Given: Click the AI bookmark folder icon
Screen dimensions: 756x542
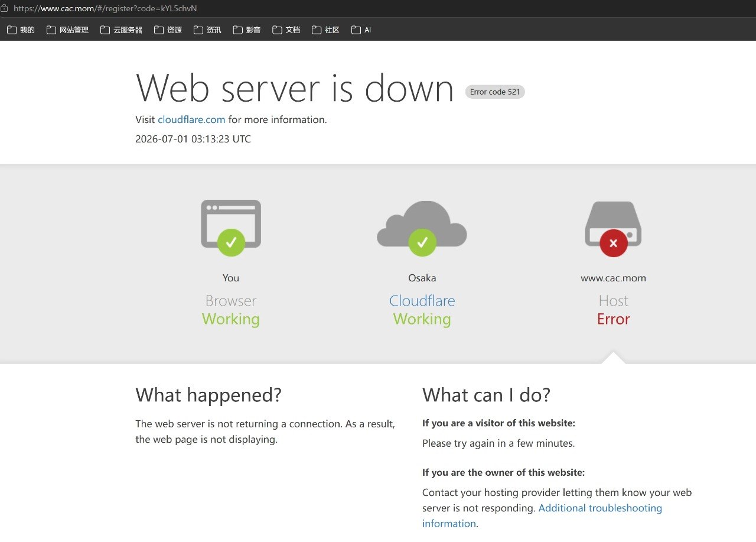Looking at the screenshot, I should 356,30.
